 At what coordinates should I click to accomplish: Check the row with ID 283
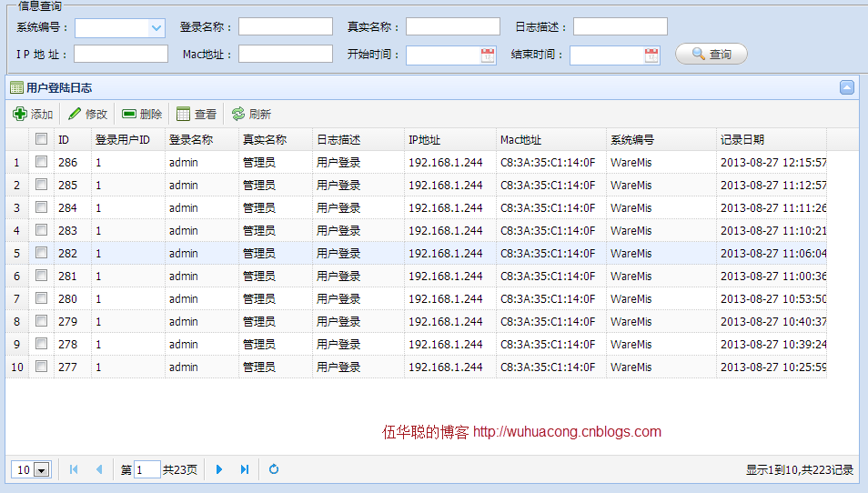coord(41,229)
